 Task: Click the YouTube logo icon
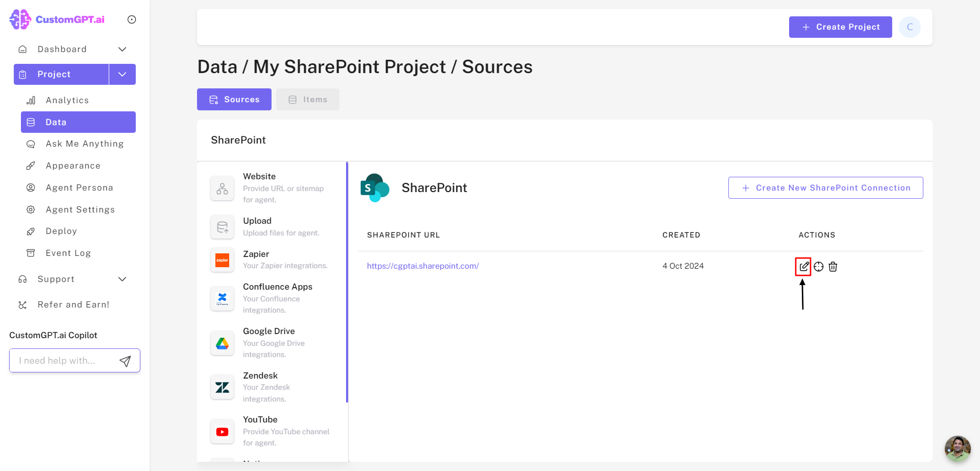pyautogui.click(x=222, y=432)
